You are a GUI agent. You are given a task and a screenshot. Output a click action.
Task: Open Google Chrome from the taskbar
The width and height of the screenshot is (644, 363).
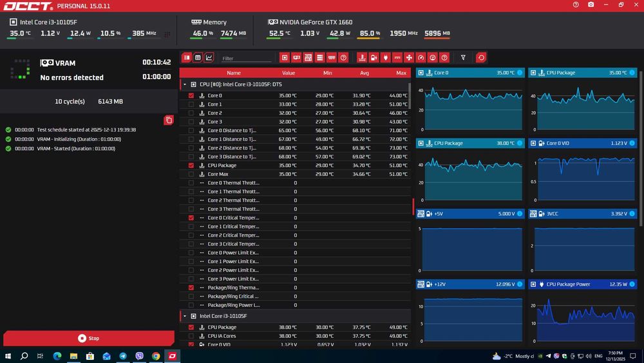click(156, 356)
